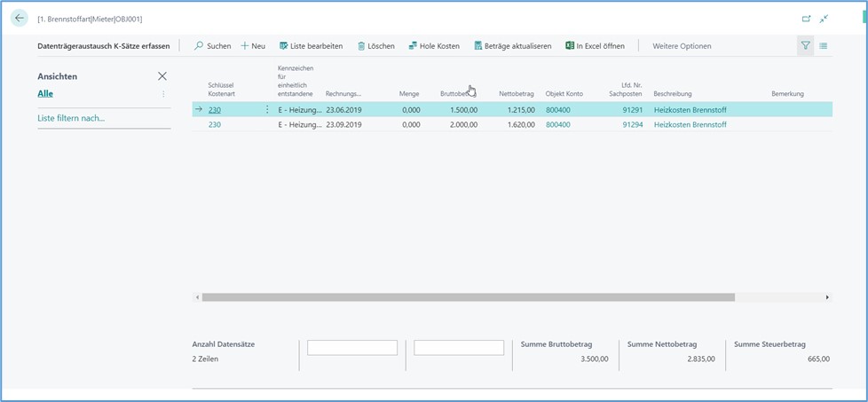Open Weitere Optionen menu
868x402 pixels.
coord(682,46)
